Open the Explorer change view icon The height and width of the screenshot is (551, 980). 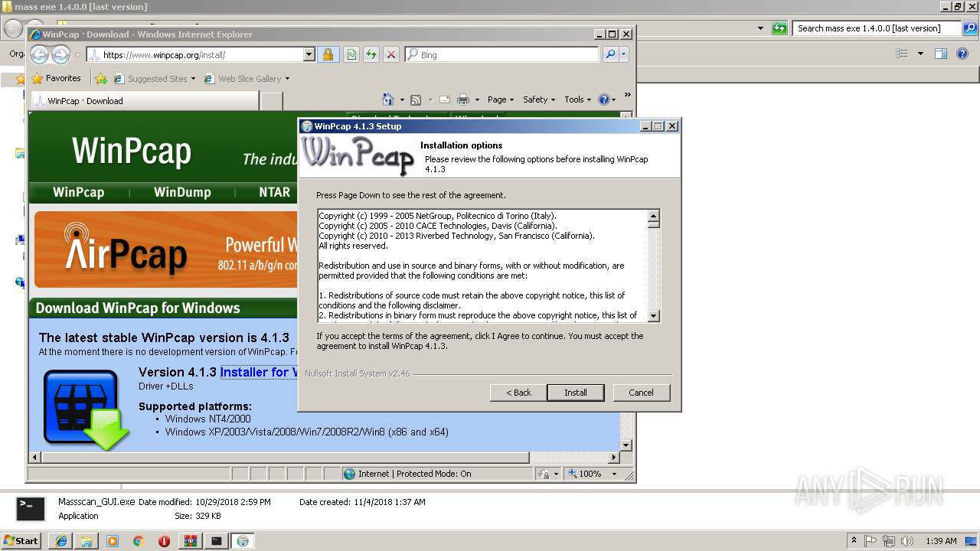pos(902,54)
